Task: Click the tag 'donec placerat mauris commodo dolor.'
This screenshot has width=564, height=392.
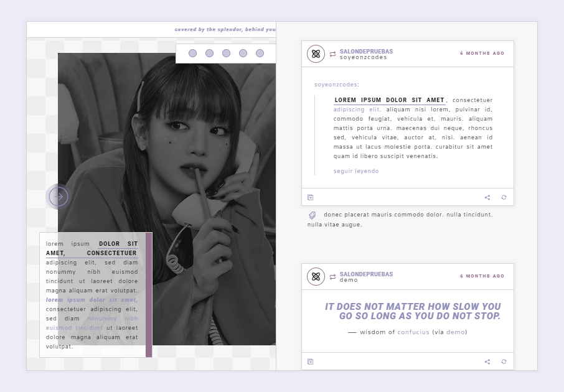Action: pyautogui.click(x=384, y=214)
